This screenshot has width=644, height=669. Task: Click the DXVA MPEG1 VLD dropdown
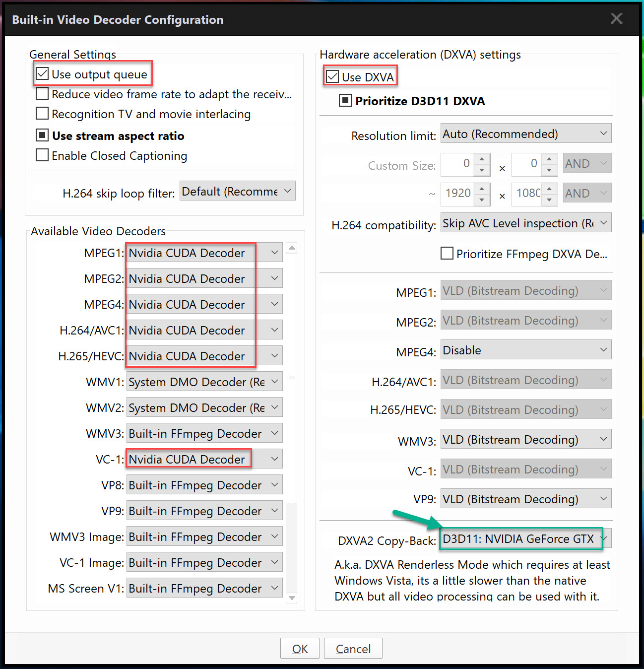click(526, 290)
